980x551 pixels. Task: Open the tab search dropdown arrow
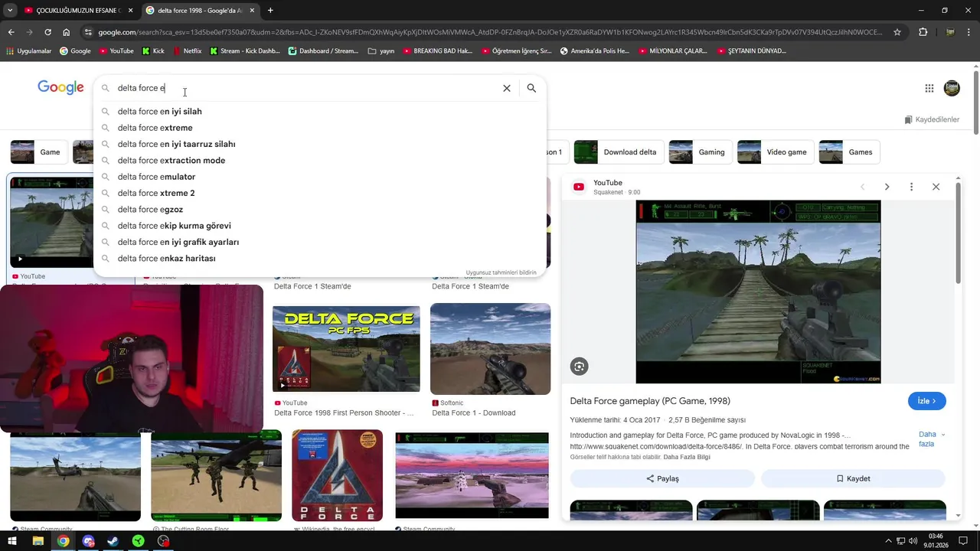[9, 11]
